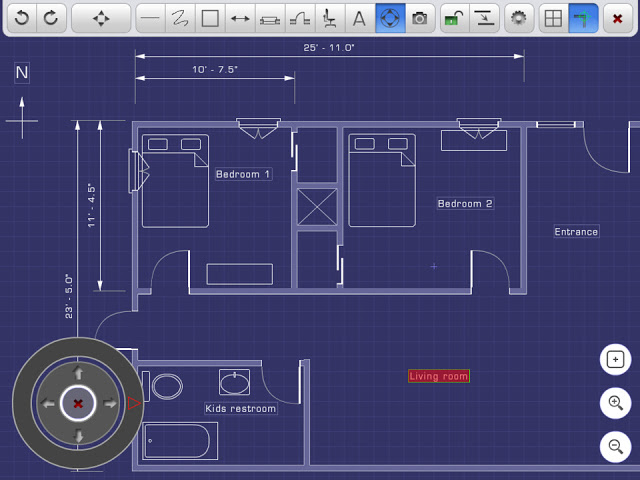The height and width of the screenshot is (480, 640).
Task: Select Bedroom 1 west window
Action: 139,171
